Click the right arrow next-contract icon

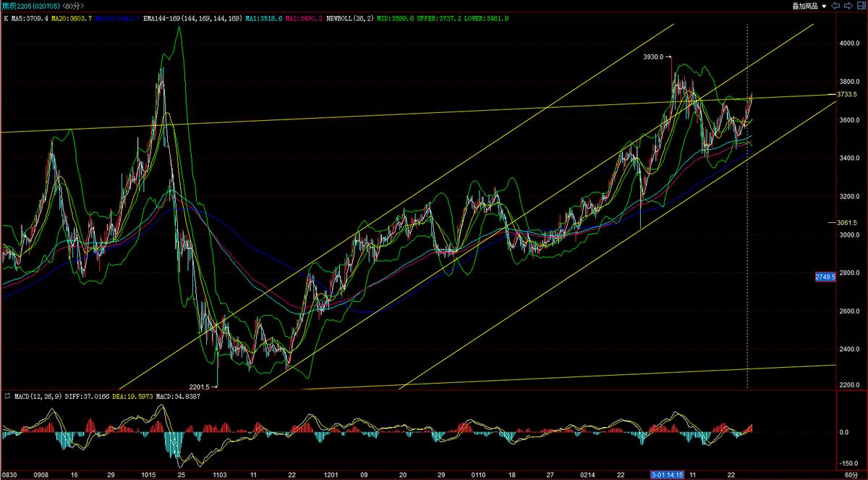(848, 6)
